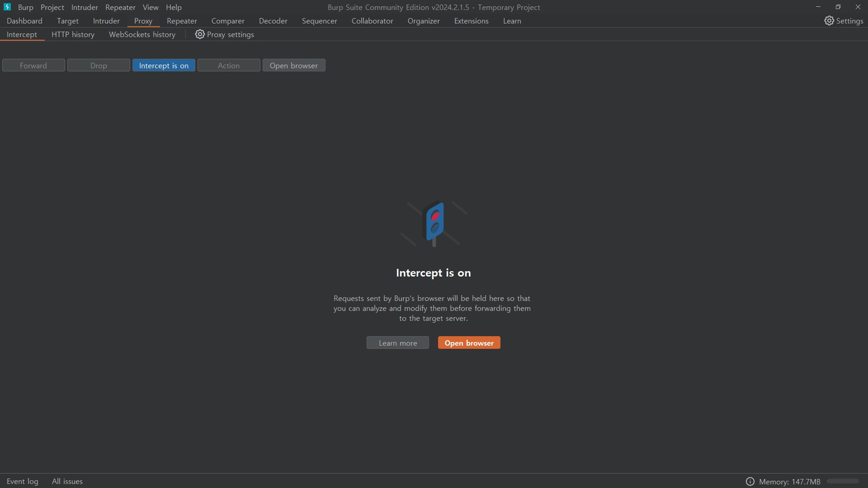Click the memory info circle icon

(x=750, y=481)
